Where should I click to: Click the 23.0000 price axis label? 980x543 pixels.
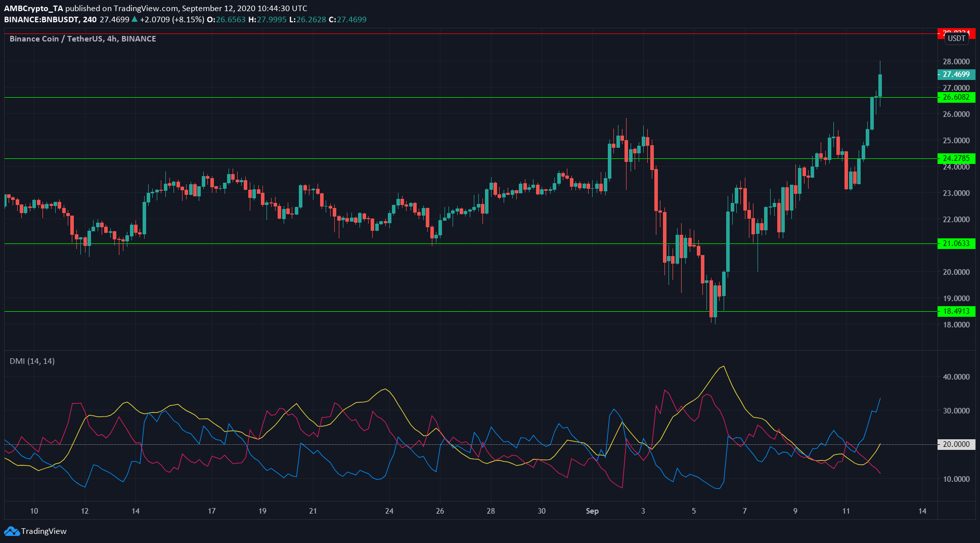956,193
